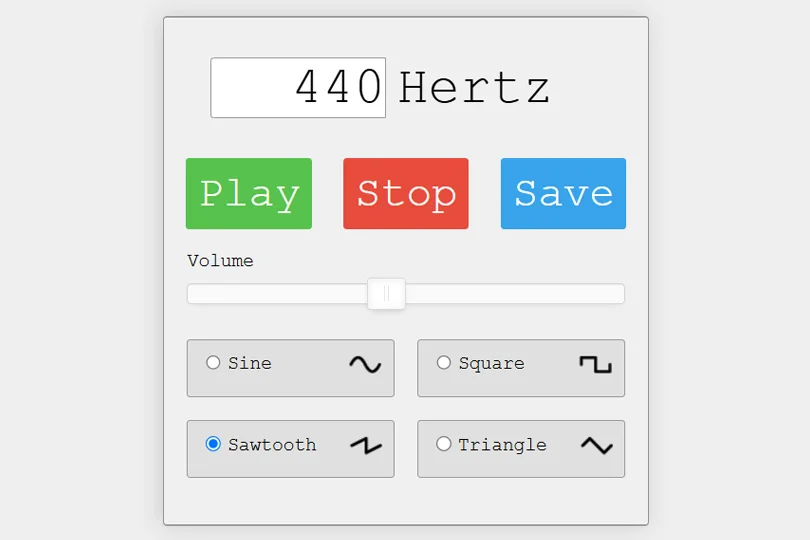
Task: Click the Sine text label
Action: click(250, 363)
